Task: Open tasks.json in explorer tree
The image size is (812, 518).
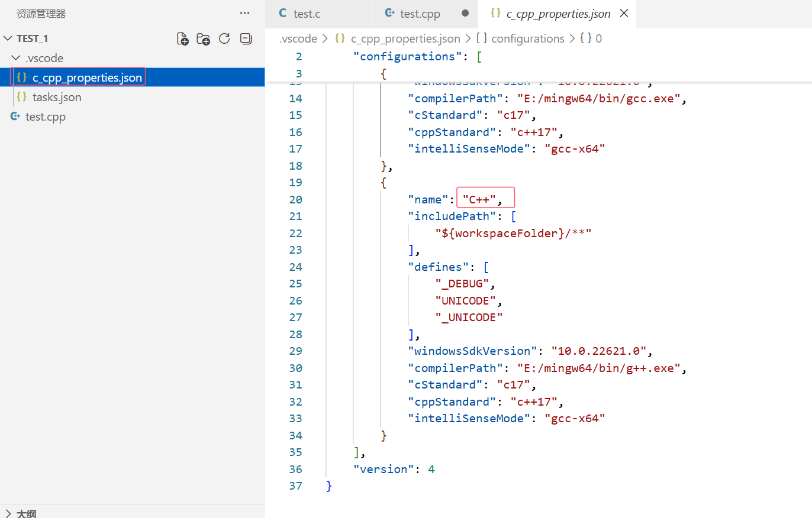Action: pyautogui.click(x=133, y=97)
